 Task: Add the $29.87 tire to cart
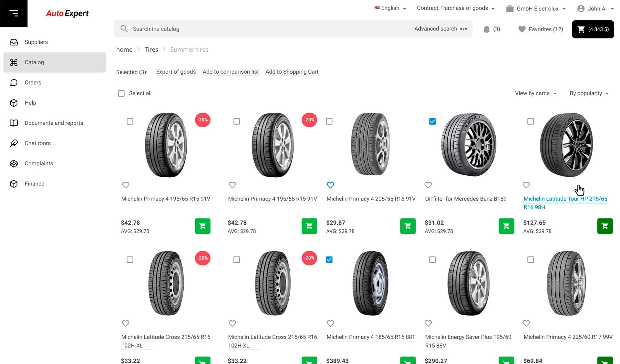point(408,226)
